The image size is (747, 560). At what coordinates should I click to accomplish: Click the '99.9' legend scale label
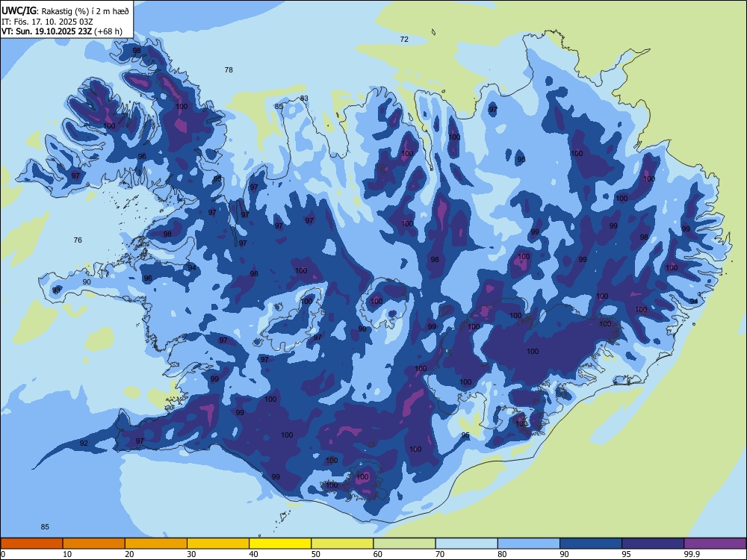(692, 554)
